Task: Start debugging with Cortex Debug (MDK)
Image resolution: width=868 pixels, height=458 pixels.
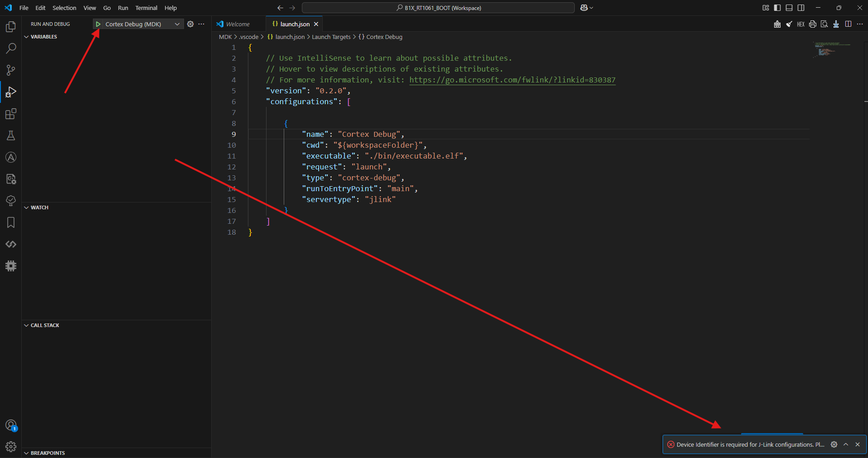Action: pos(98,24)
